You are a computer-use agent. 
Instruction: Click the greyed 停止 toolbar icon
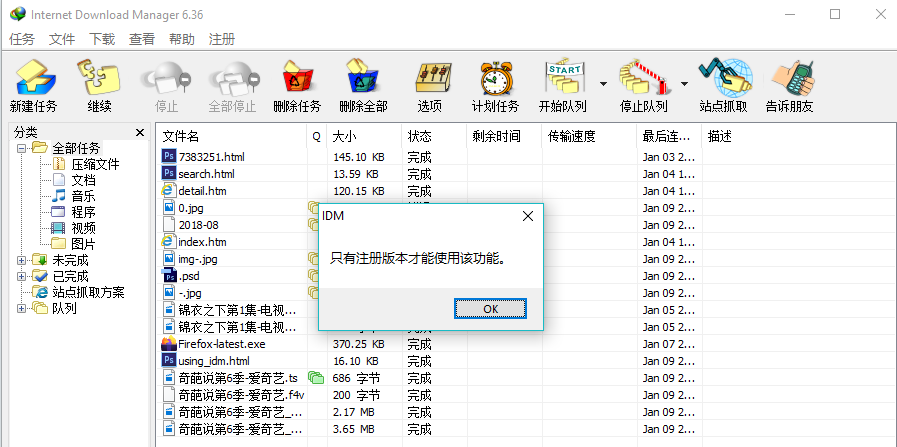pos(166,77)
